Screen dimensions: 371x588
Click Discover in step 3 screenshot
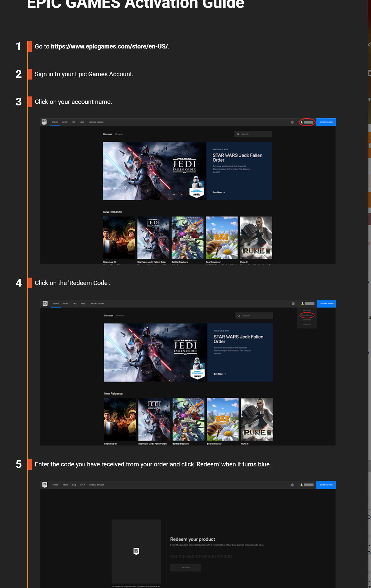click(108, 134)
